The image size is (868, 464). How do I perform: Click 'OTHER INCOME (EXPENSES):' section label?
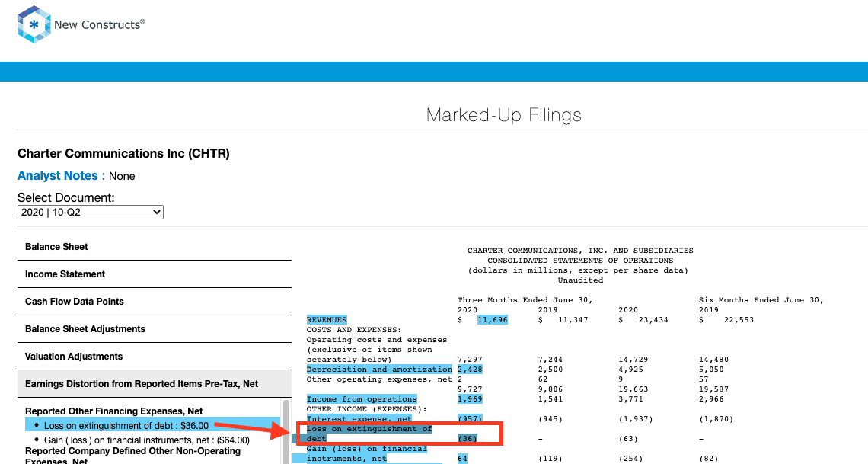tap(366, 409)
